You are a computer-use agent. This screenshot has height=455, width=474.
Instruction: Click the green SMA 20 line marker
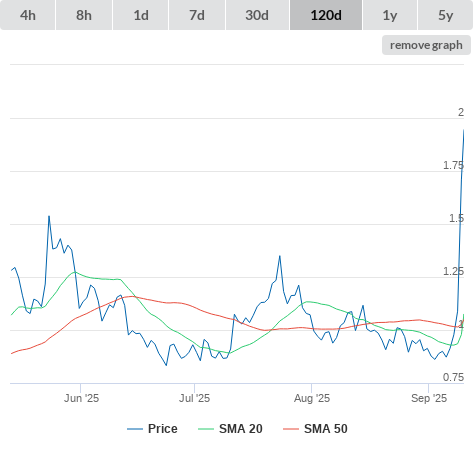click(206, 429)
